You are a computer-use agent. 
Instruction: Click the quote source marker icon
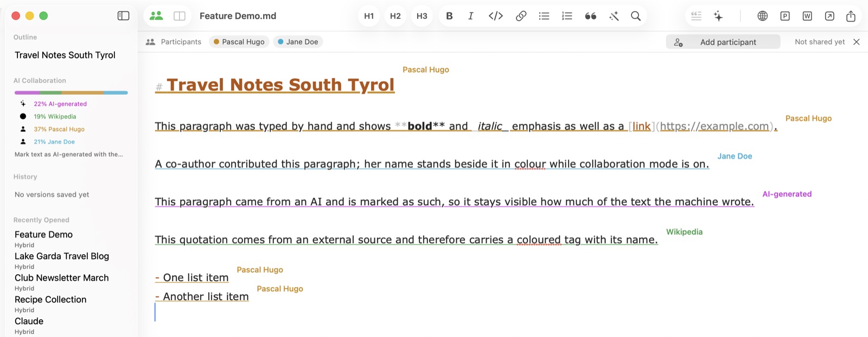click(x=697, y=16)
